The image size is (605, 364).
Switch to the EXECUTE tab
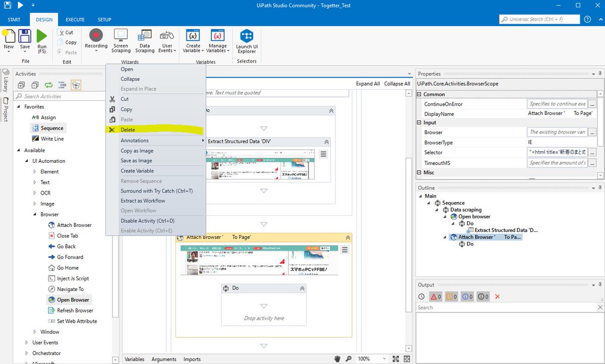click(x=75, y=20)
